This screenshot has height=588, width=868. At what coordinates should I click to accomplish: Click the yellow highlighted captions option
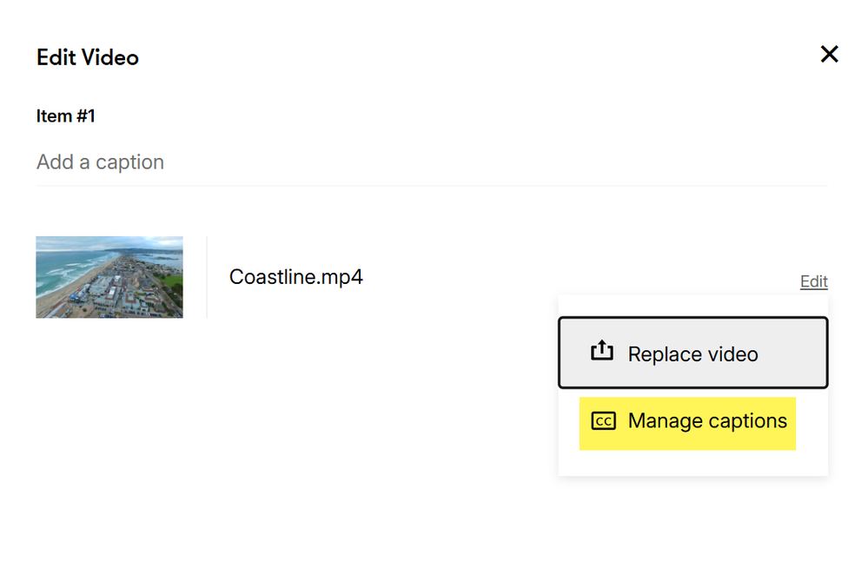click(x=687, y=424)
